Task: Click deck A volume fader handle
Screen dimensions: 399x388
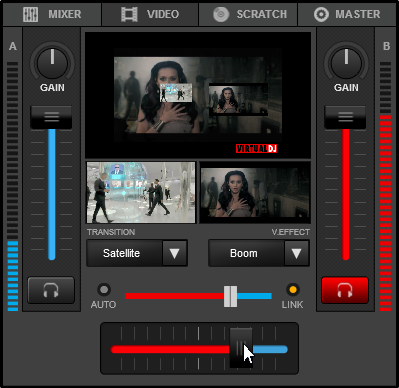Action: coord(51,117)
